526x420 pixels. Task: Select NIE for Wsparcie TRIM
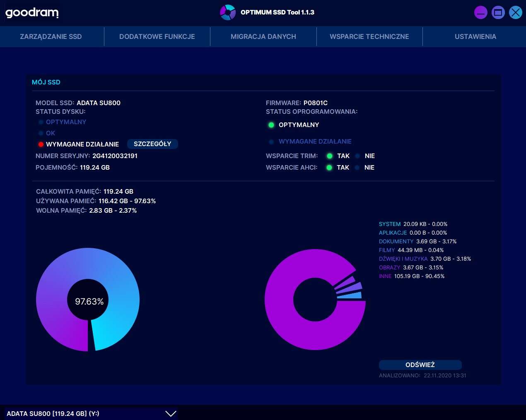(357, 156)
